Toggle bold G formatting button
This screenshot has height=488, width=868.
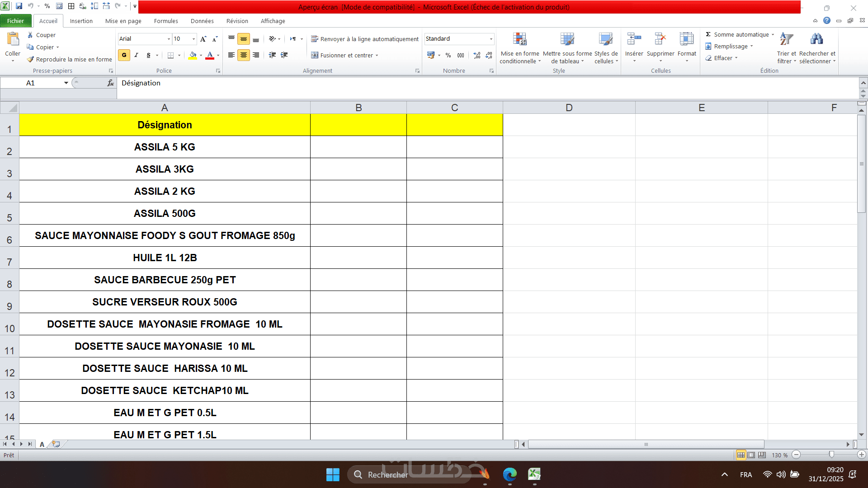click(124, 55)
